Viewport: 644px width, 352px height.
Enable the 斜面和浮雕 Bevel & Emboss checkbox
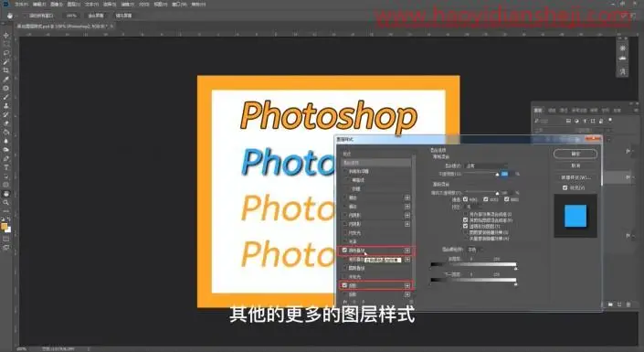(x=344, y=171)
